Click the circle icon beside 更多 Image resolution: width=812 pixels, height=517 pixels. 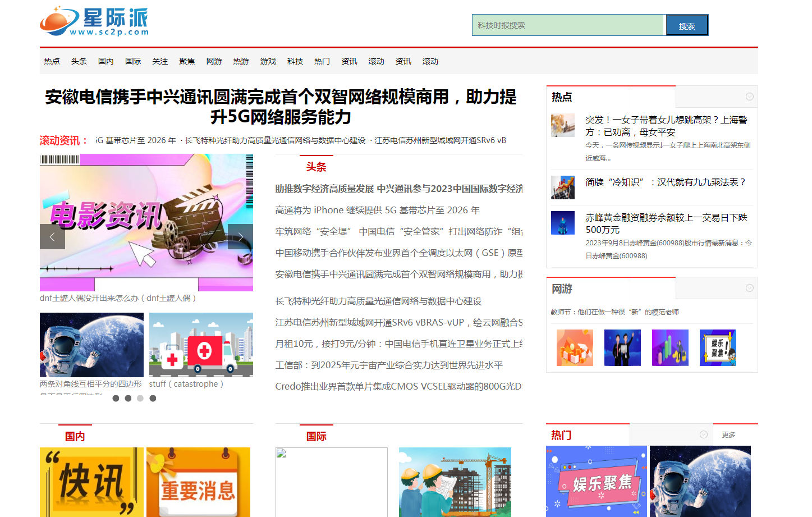point(704,434)
